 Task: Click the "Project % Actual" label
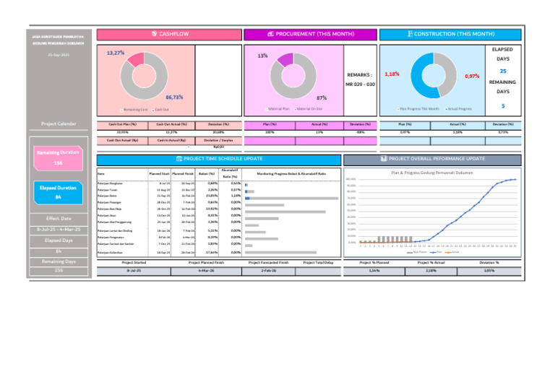(431, 263)
